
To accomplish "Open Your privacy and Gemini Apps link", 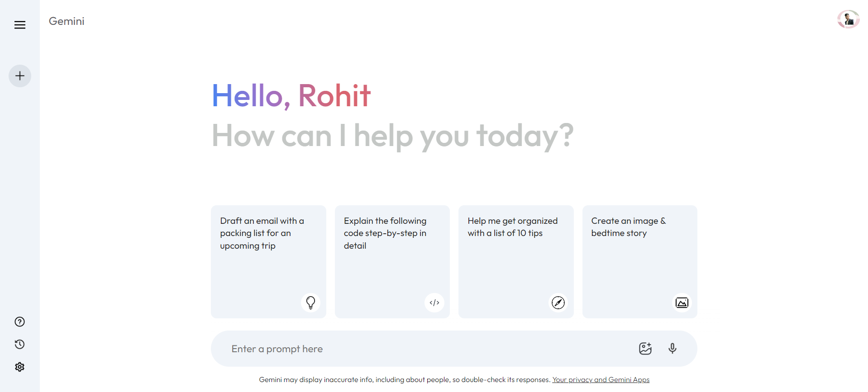I will coord(601,380).
